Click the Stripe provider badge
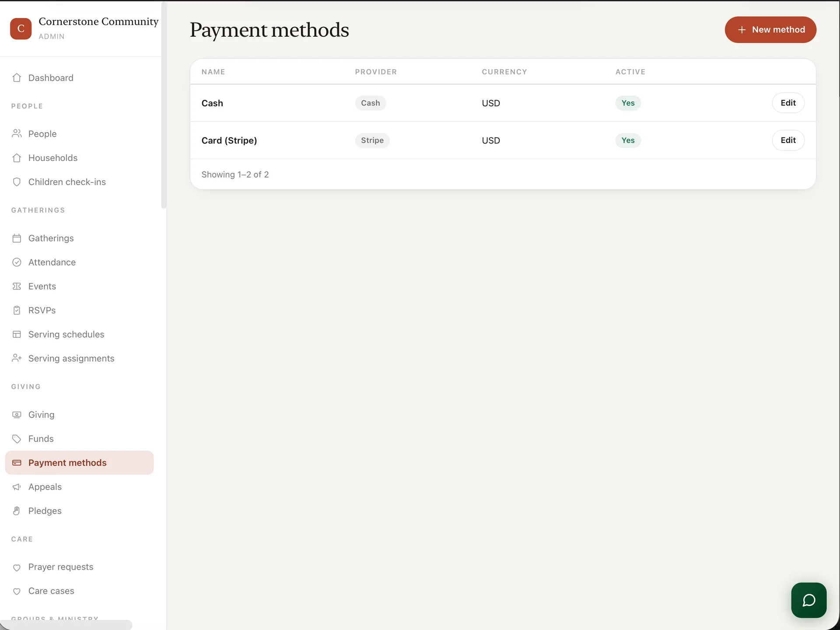The height and width of the screenshot is (630, 840). click(x=372, y=140)
